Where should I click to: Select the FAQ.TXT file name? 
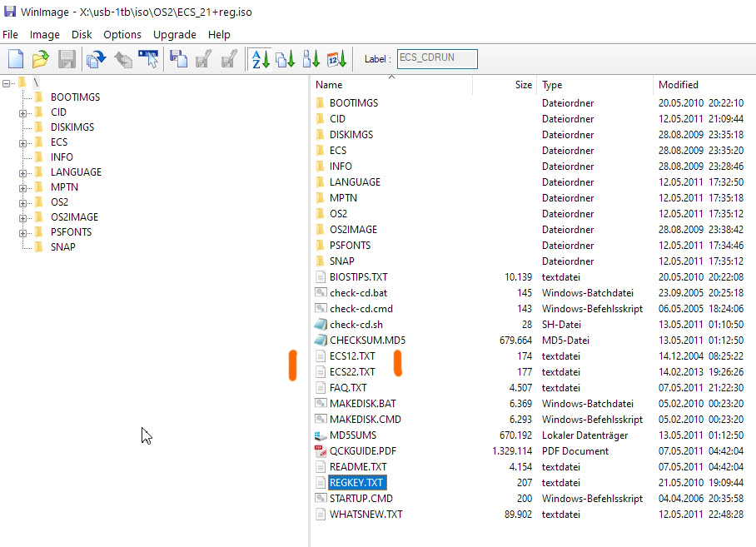[348, 388]
